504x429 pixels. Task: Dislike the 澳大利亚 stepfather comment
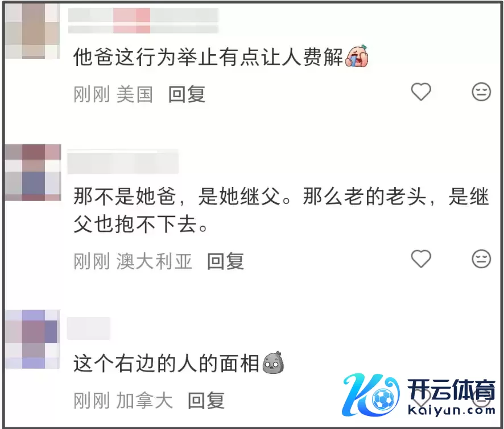click(x=481, y=259)
